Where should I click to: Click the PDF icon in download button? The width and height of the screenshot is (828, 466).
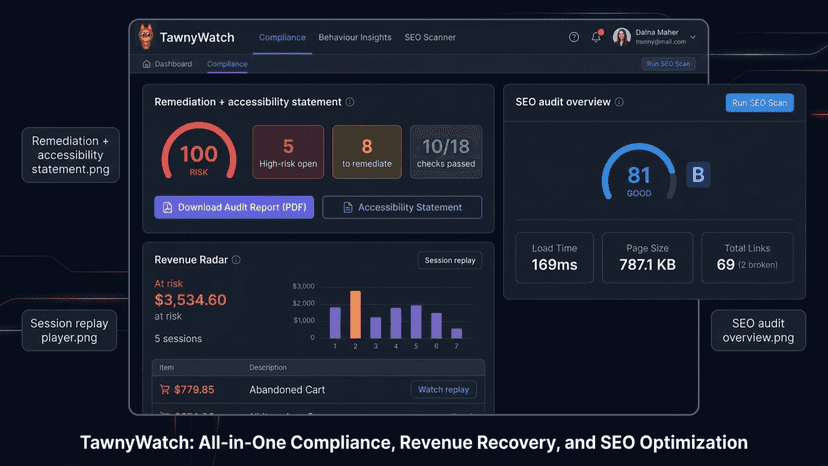click(167, 207)
